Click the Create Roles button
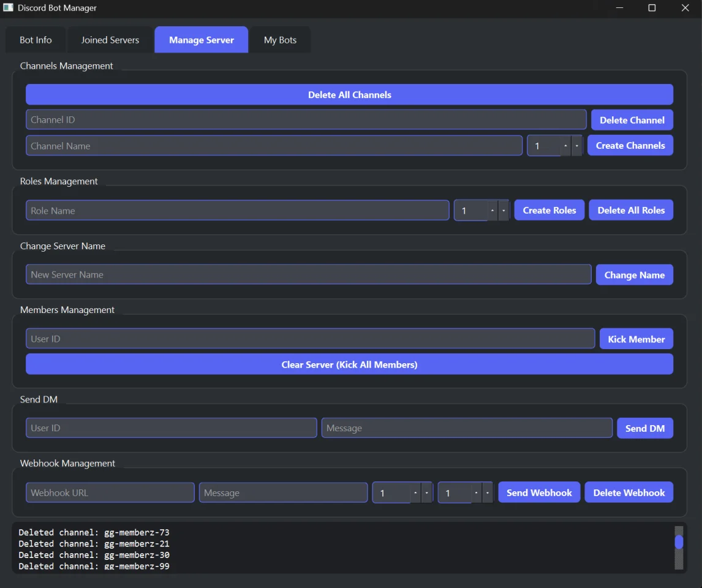The width and height of the screenshot is (702, 588). click(549, 210)
